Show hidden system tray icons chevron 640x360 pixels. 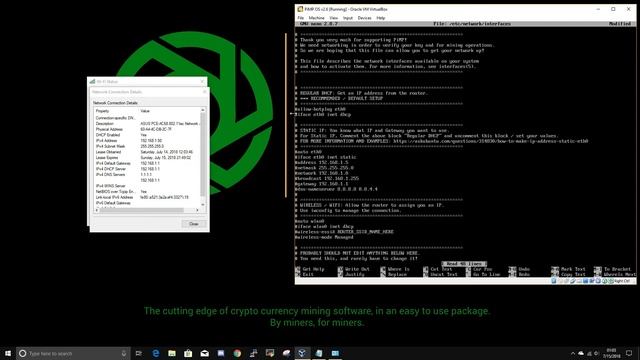click(573, 353)
